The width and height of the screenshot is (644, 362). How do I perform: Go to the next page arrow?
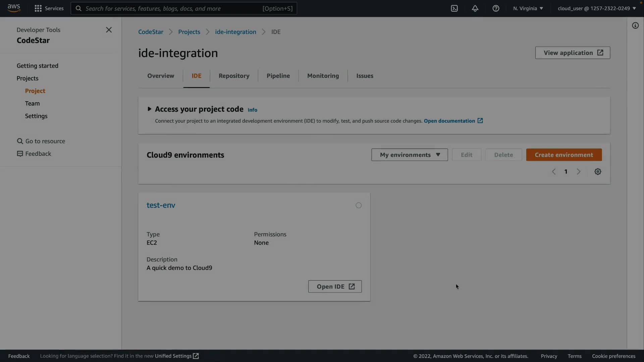tap(578, 172)
